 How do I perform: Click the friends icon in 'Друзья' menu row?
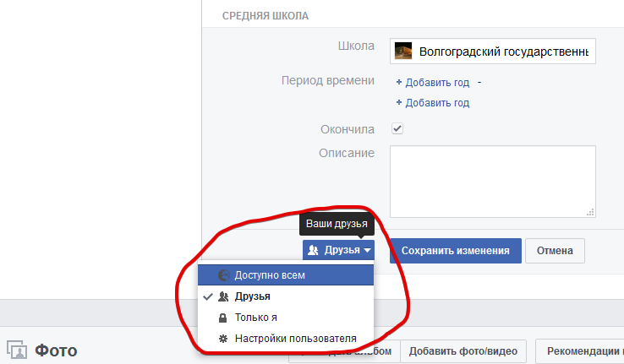point(223,296)
